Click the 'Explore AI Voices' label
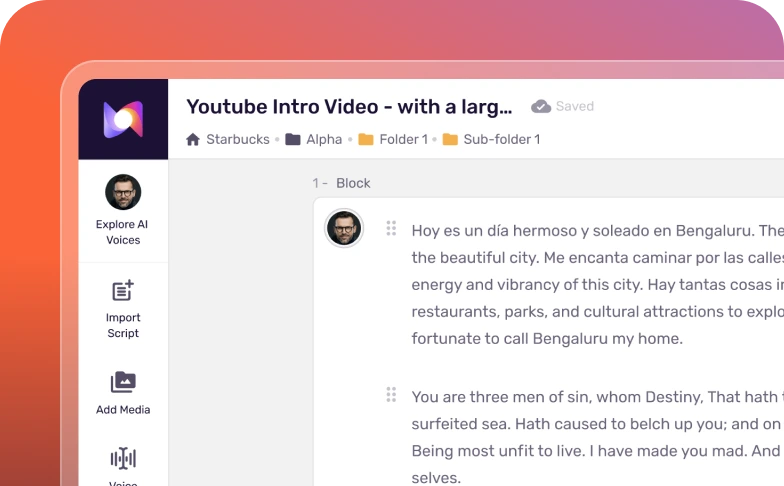This screenshot has height=486, width=784. point(122,232)
